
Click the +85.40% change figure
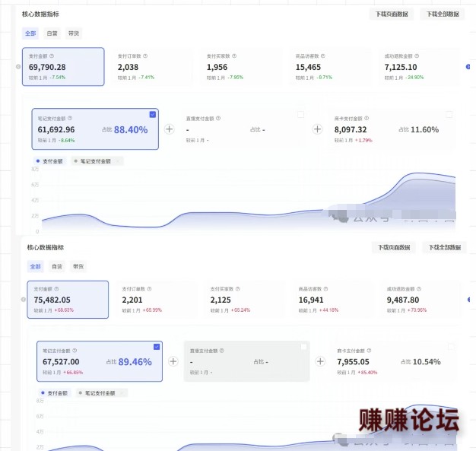pyautogui.click(x=367, y=373)
